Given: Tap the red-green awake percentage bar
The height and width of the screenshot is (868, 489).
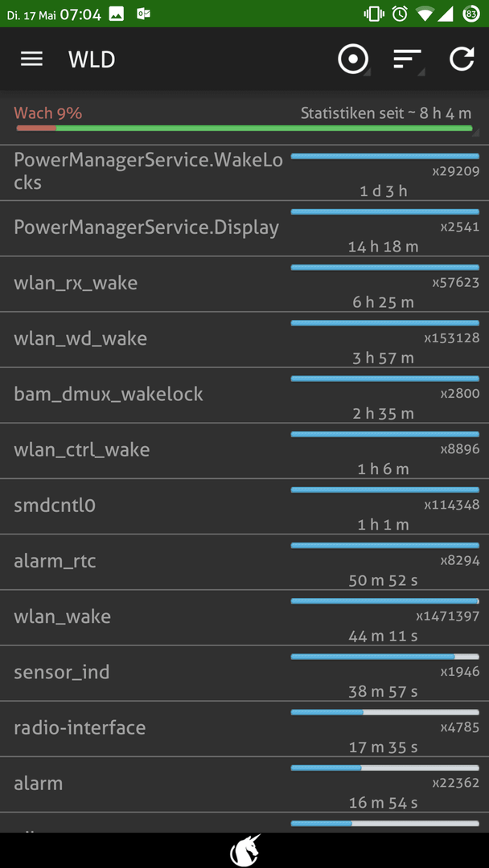Looking at the screenshot, I should pos(244,129).
